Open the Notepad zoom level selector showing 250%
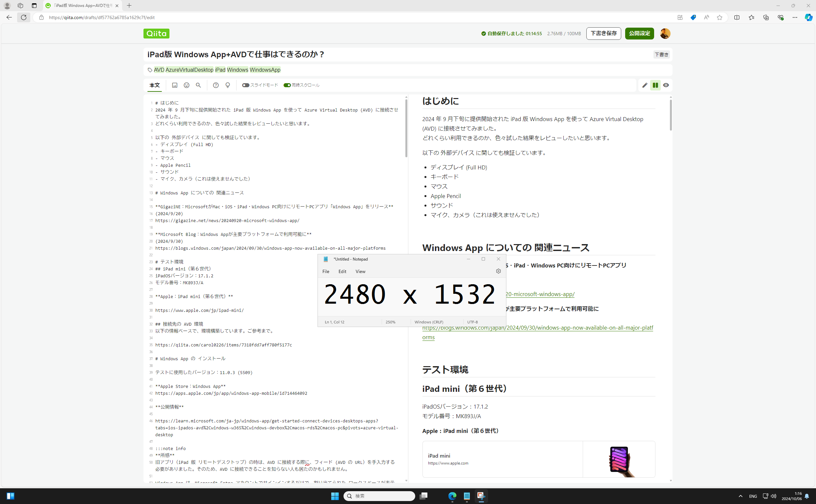Image resolution: width=816 pixels, height=504 pixels. point(390,322)
